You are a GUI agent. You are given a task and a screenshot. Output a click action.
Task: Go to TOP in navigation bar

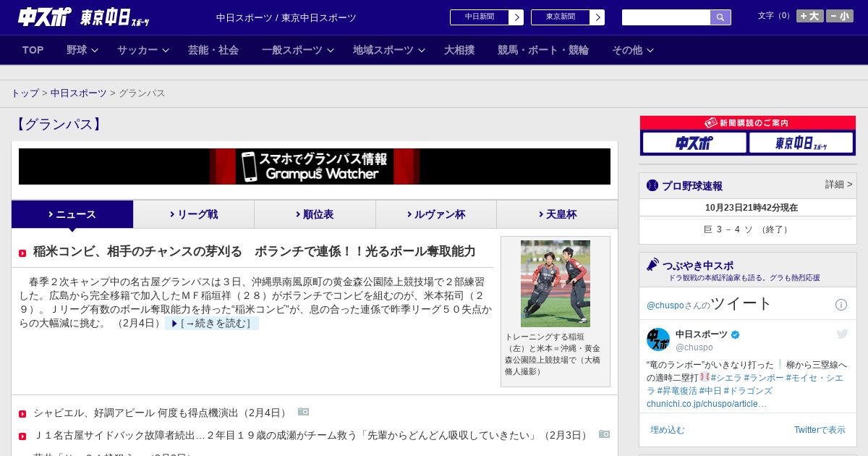33,50
